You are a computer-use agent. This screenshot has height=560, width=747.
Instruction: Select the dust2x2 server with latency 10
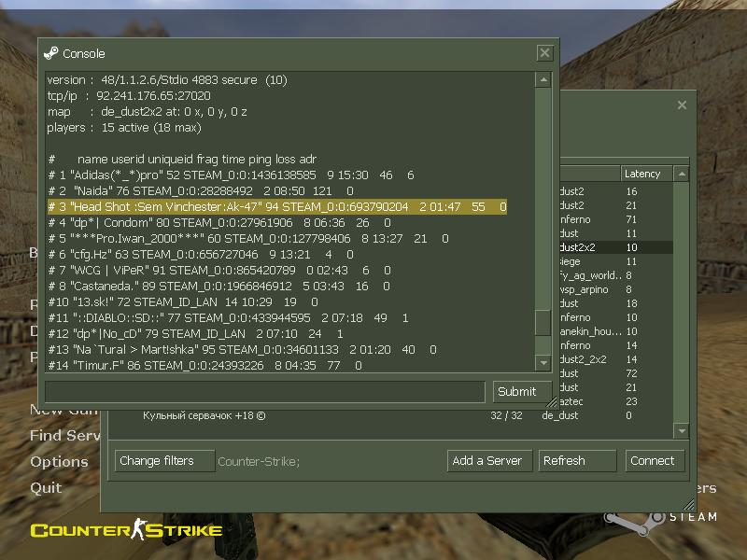pos(616,247)
